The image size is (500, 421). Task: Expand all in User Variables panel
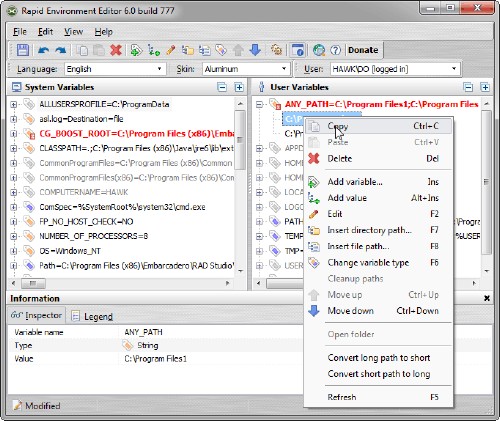[x=485, y=87]
